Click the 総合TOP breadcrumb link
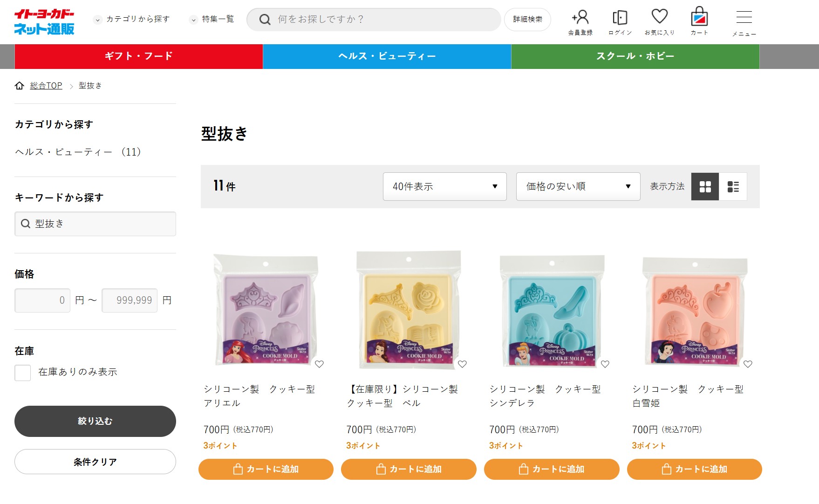The image size is (819, 504). pyautogui.click(x=46, y=86)
